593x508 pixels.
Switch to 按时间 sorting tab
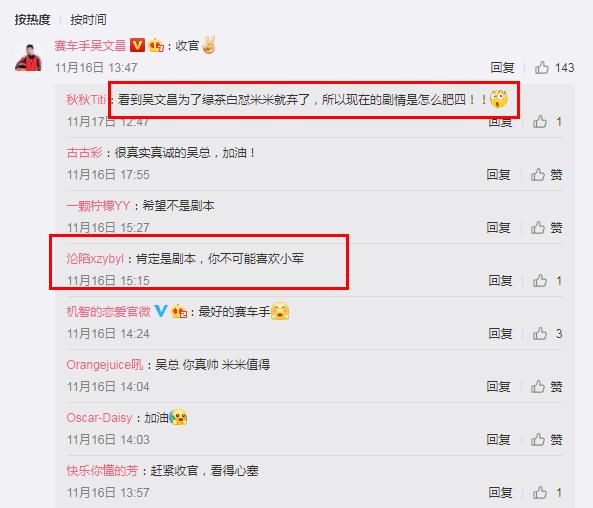tap(88, 19)
